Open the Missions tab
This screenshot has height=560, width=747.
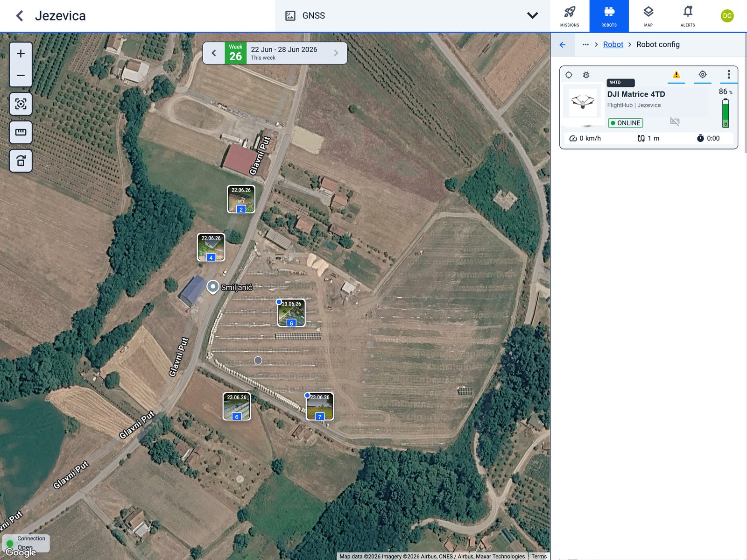[570, 16]
